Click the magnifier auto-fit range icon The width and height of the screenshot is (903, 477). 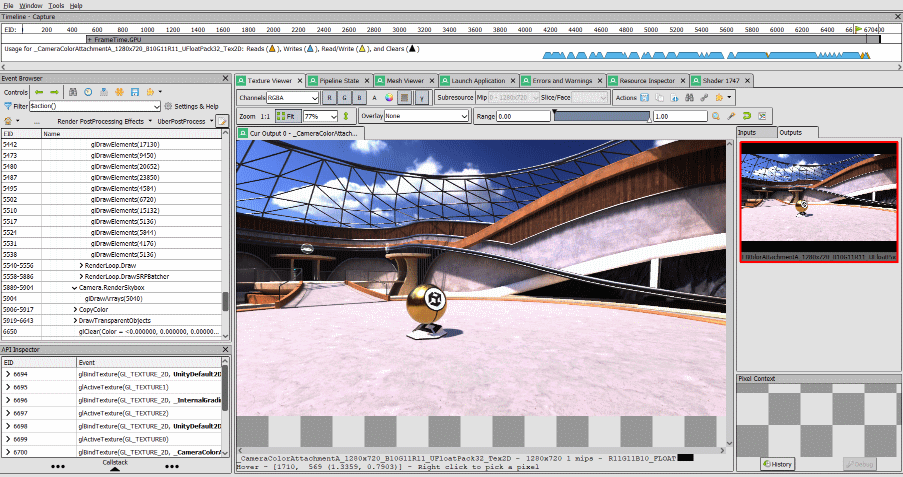716,116
